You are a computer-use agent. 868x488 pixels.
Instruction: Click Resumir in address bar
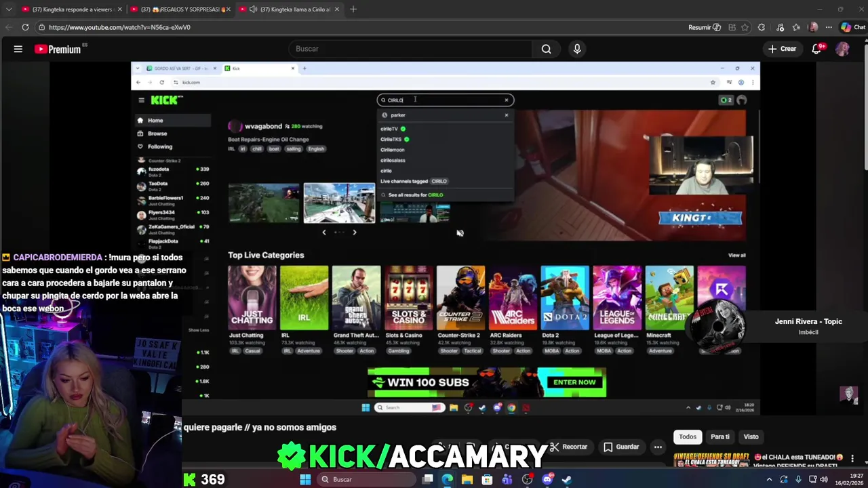click(705, 27)
